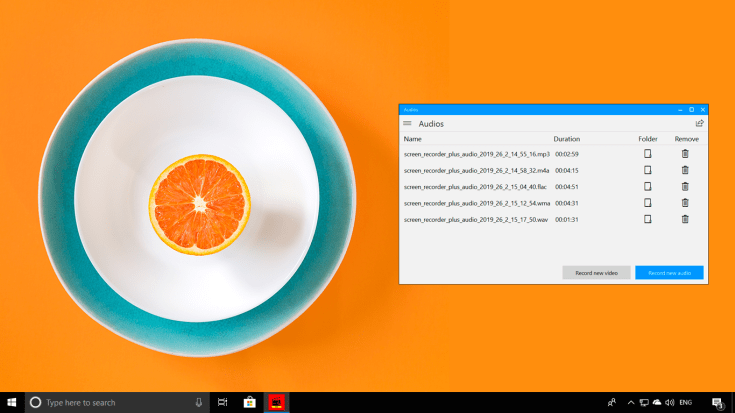Open folder for the .m4a recording
The height and width of the screenshot is (413, 735).
pos(647,170)
